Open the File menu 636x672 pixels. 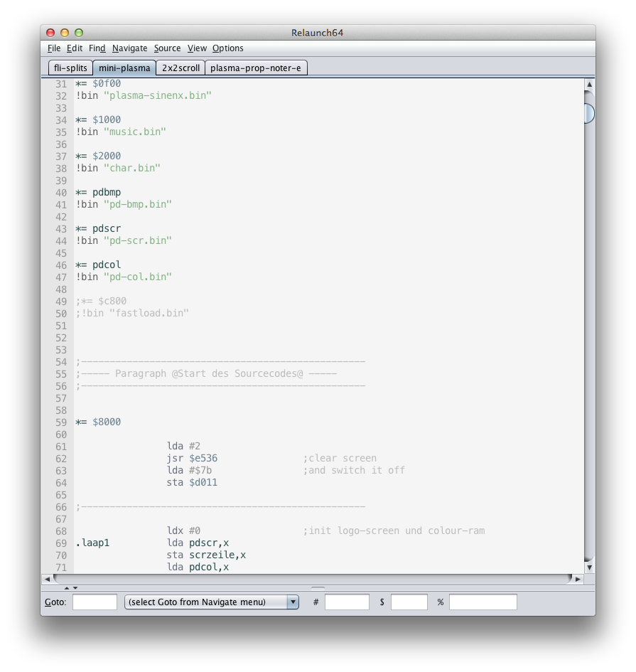pos(54,48)
